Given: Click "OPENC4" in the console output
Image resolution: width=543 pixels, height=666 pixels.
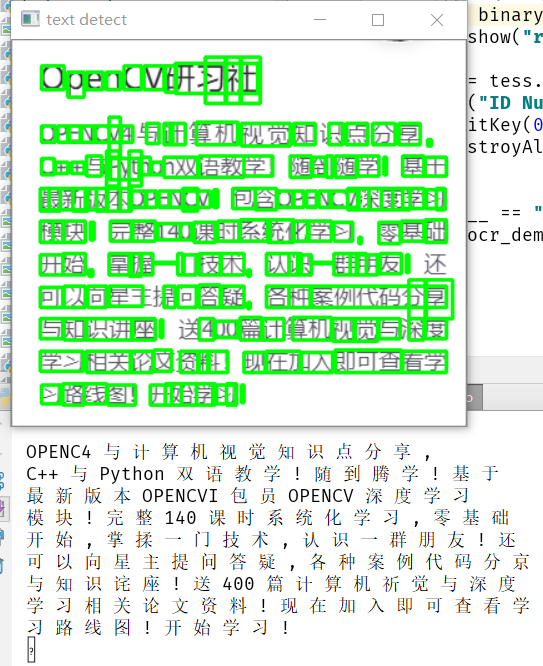Looking at the screenshot, I should click(x=59, y=452).
